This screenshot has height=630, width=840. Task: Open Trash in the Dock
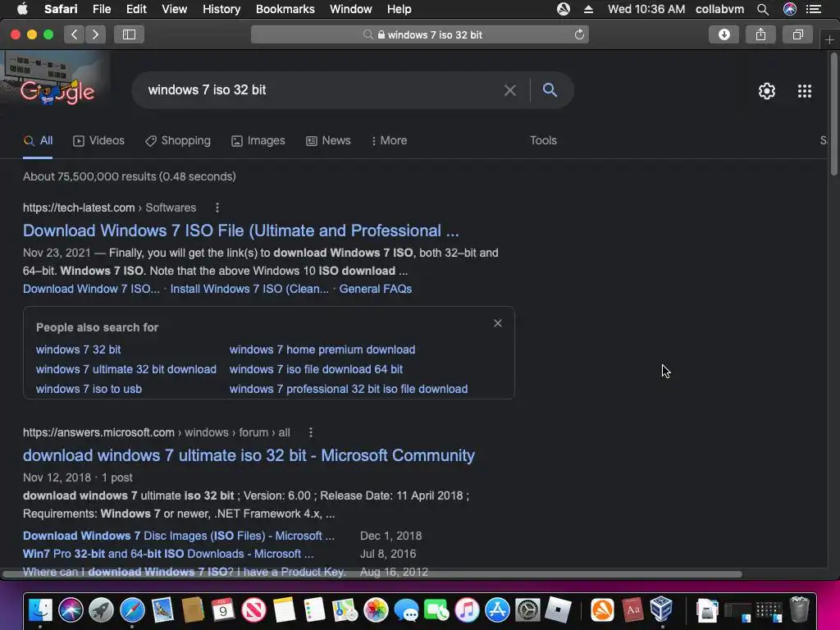pos(799,609)
